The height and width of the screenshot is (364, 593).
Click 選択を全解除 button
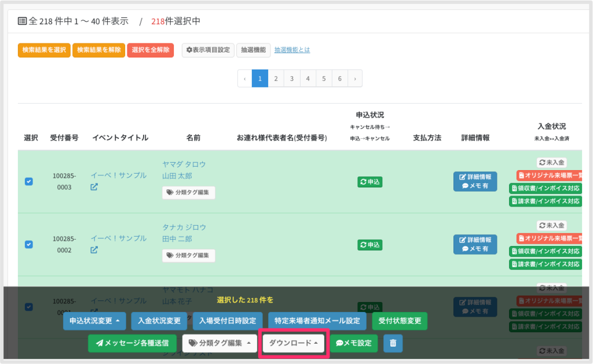[x=151, y=50]
